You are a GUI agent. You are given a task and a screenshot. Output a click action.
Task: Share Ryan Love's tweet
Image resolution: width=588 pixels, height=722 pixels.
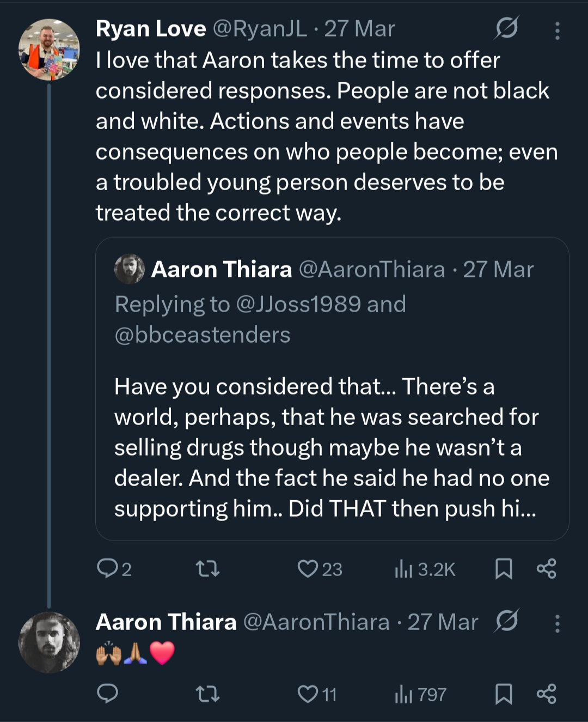coord(547,569)
